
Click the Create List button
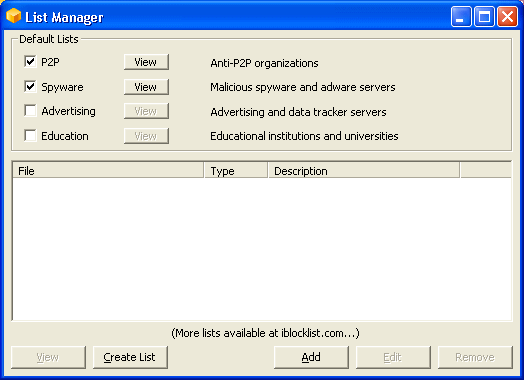tap(130, 357)
